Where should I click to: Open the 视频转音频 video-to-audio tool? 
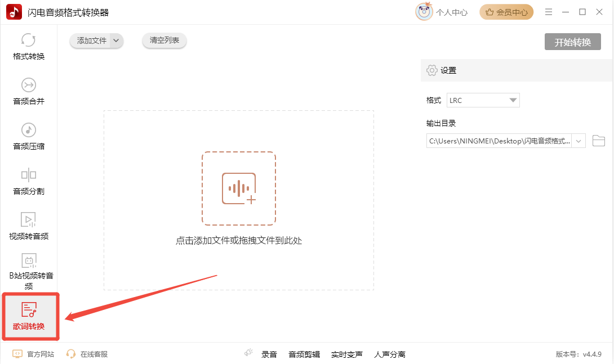pos(29,226)
